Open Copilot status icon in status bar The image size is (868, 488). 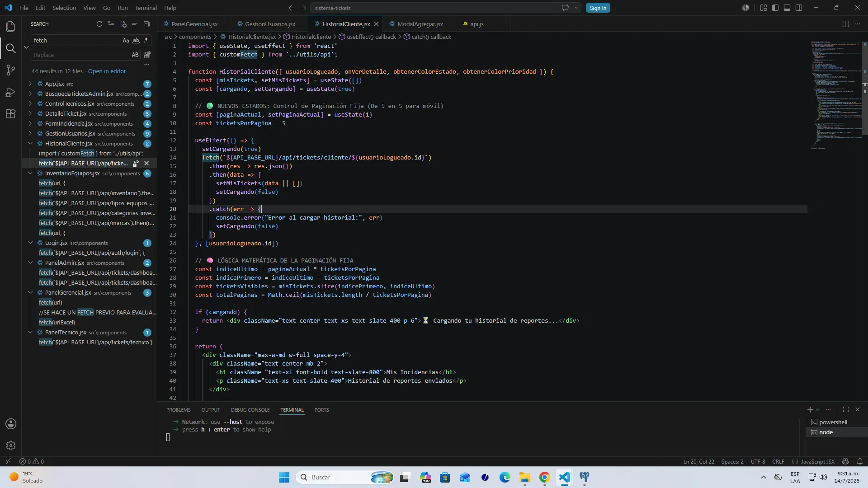tap(845, 461)
